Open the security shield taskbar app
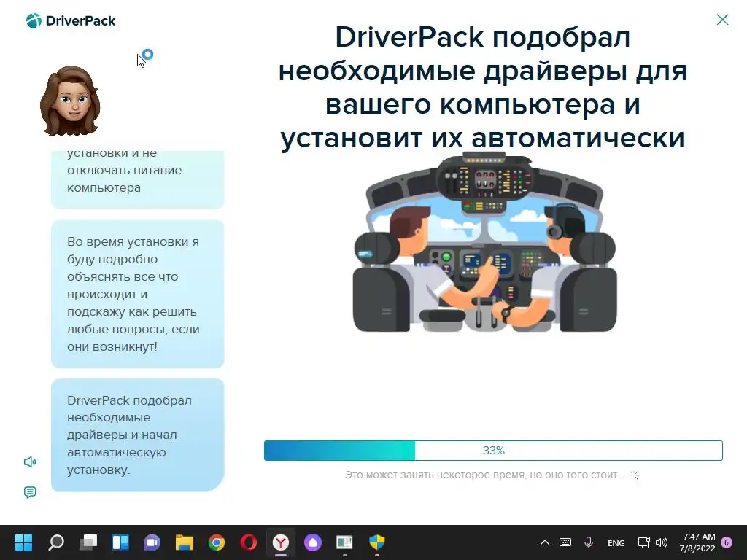 pos(377,542)
